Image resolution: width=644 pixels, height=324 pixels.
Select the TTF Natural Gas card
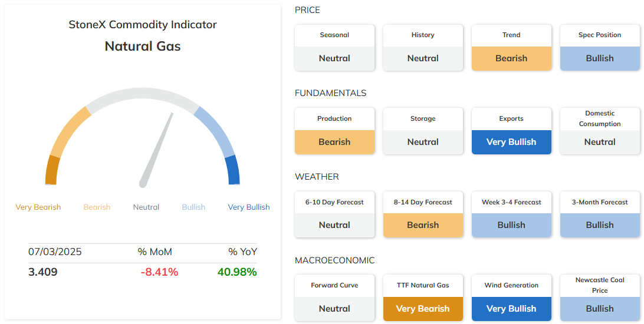423,297
